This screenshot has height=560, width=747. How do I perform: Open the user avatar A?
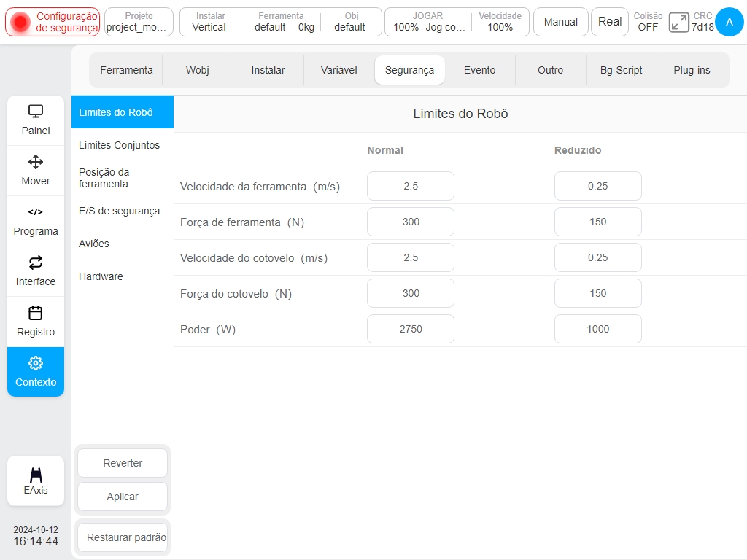[x=729, y=22]
